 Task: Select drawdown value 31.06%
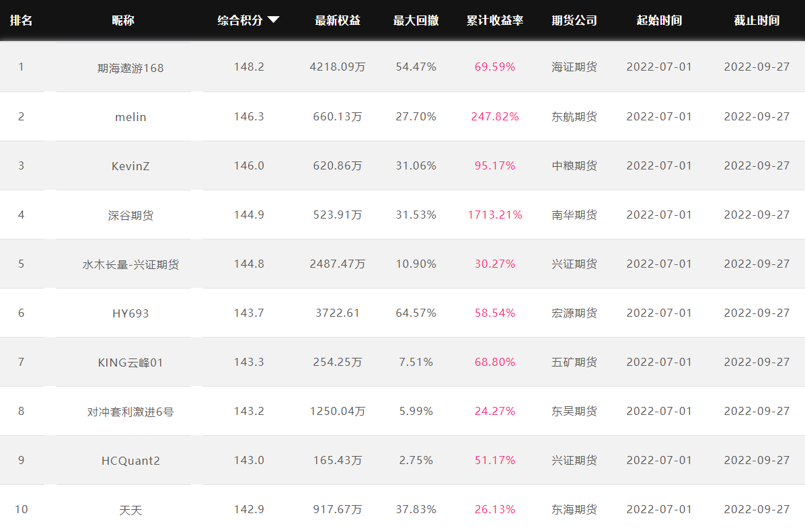pos(416,165)
